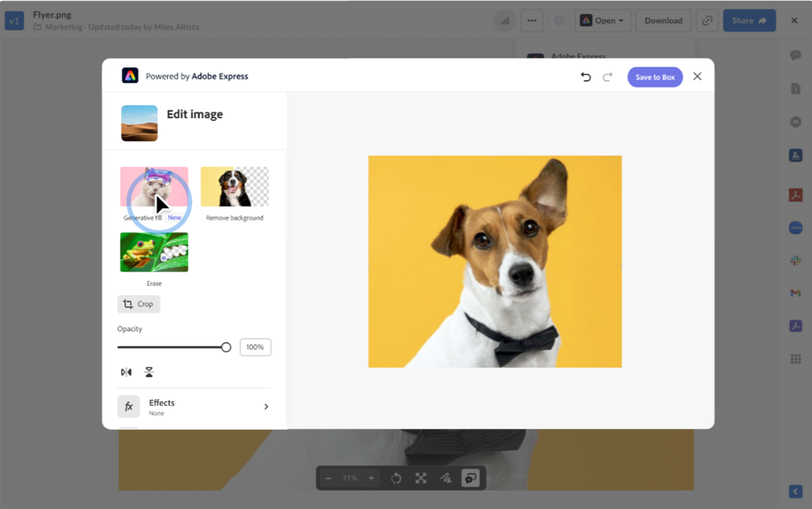Screen dimensions: 812x509
Task: Expand the Effects section chevron
Action: point(266,407)
